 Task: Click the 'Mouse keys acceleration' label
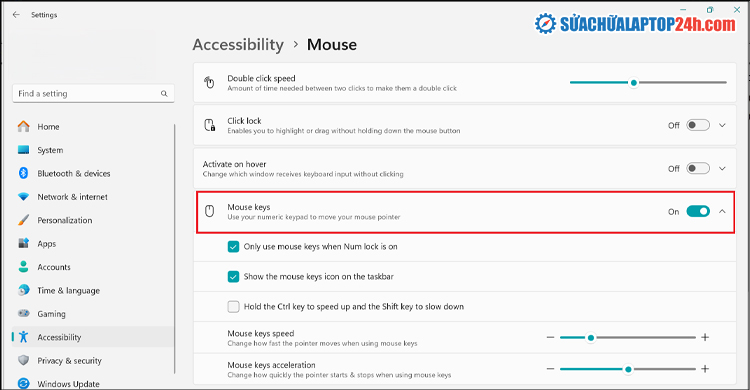pos(271,365)
